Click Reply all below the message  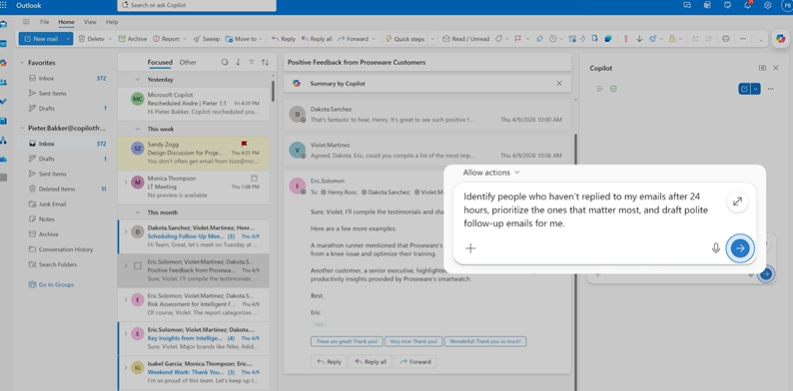[371, 362]
